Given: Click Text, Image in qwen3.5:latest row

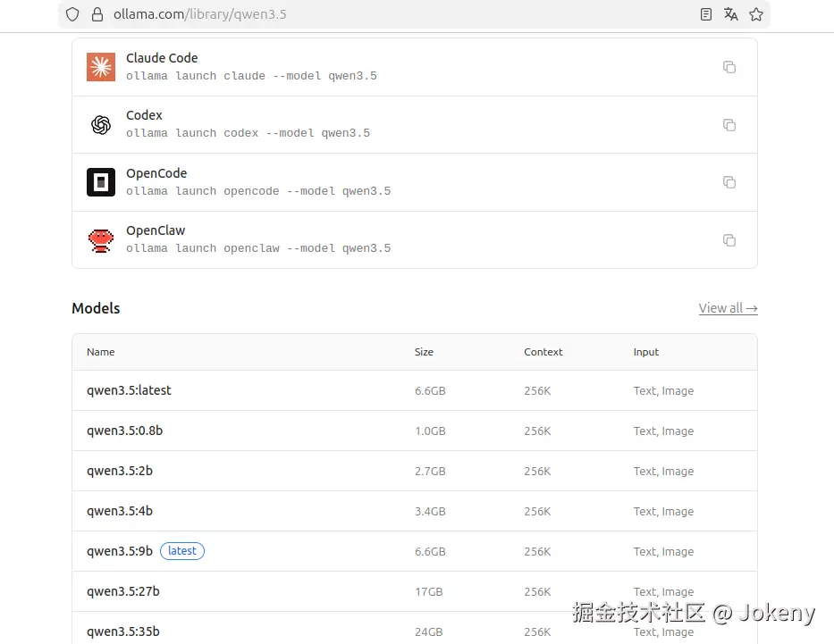Looking at the screenshot, I should coord(663,391).
